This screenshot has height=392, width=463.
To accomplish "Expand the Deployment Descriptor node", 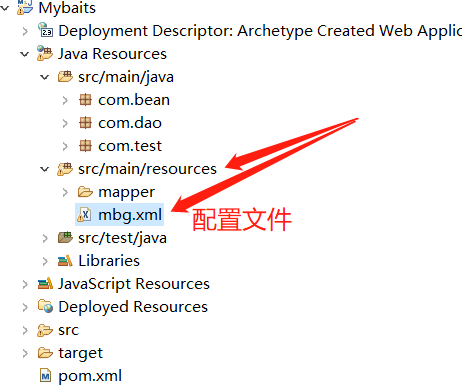I will pyautogui.click(x=25, y=31).
